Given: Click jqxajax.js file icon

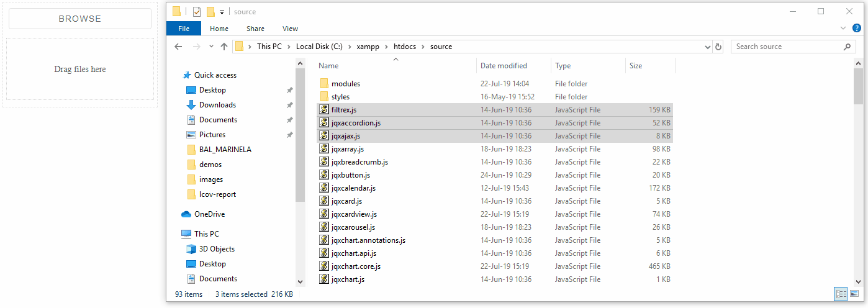Looking at the screenshot, I should 323,136.
